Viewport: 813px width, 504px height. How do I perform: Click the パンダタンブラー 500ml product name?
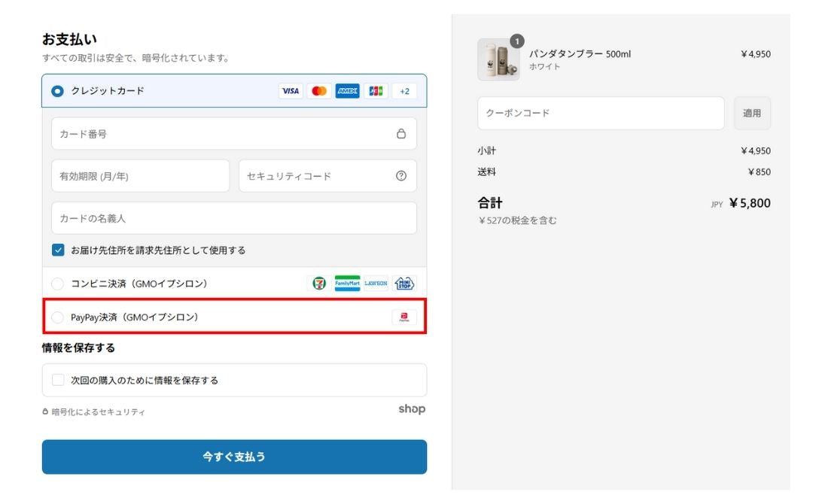[580, 54]
